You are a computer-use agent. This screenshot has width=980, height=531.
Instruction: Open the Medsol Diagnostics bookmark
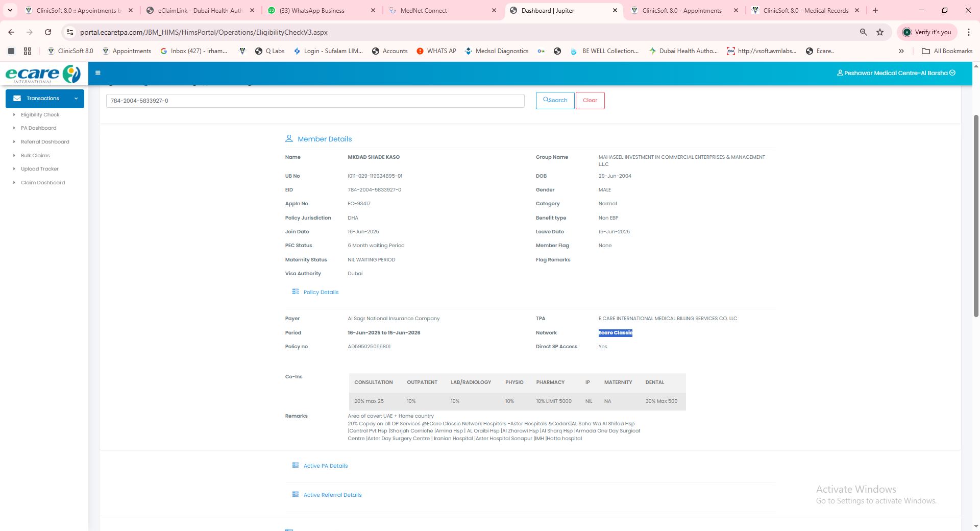point(496,51)
